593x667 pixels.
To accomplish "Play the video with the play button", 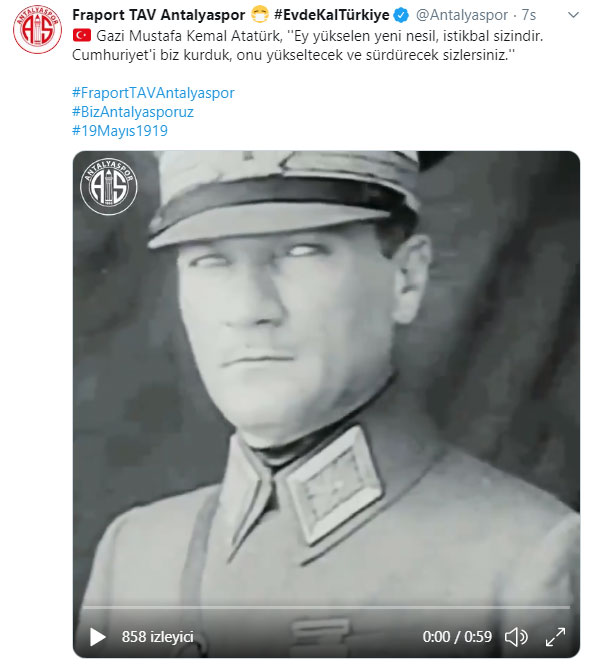I will (x=98, y=637).
